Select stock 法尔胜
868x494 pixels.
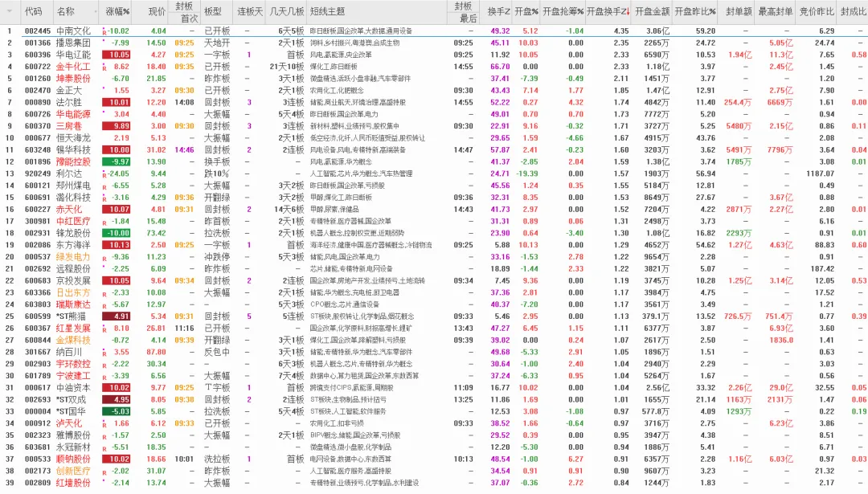coord(68,102)
